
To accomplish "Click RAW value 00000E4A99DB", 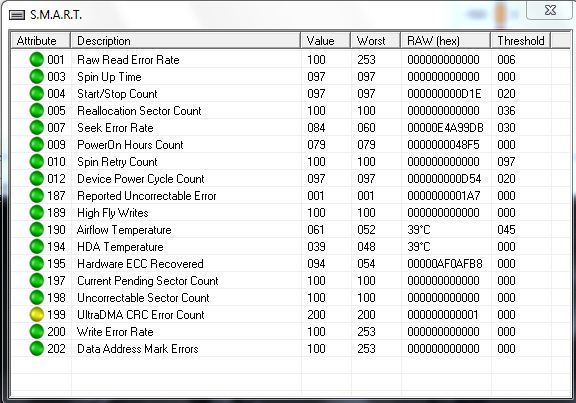I will click(445, 127).
